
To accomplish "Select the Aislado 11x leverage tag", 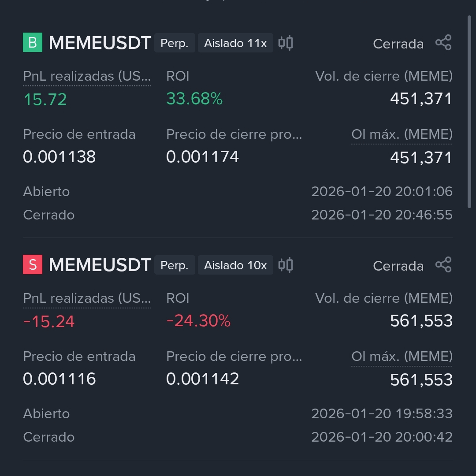I will click(235, 43).
